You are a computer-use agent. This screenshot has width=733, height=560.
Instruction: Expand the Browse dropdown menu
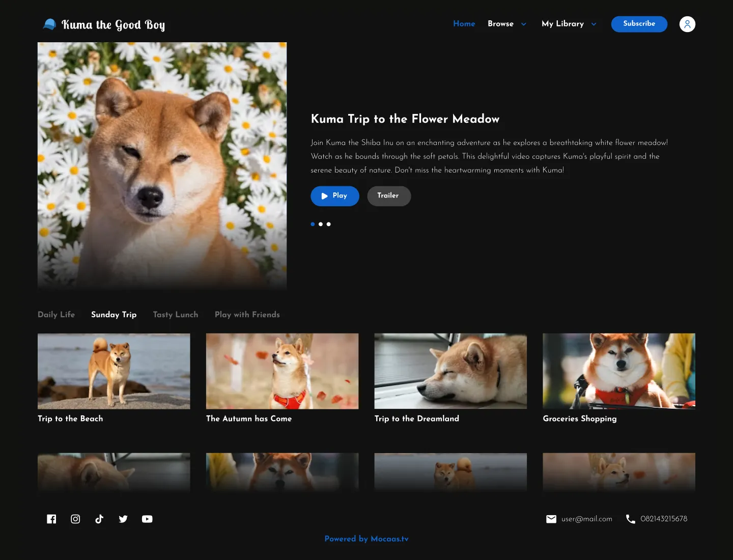(507, 24)
